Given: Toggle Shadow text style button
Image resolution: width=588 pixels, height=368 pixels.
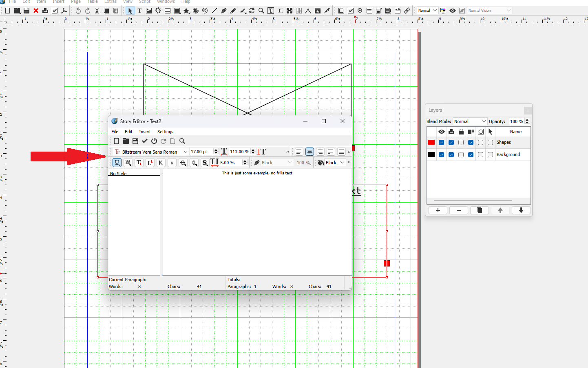Looking at the screenshot, I should click(205, 163).
